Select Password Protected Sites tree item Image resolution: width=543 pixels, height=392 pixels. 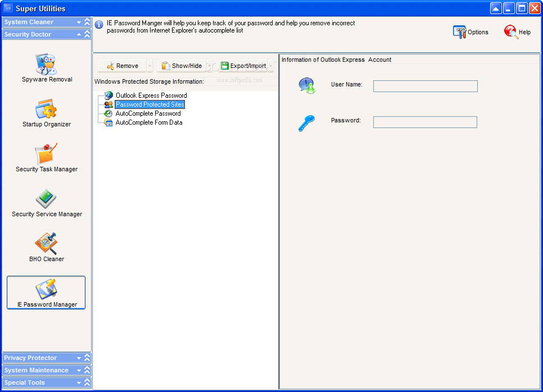[x=150, y=104]
